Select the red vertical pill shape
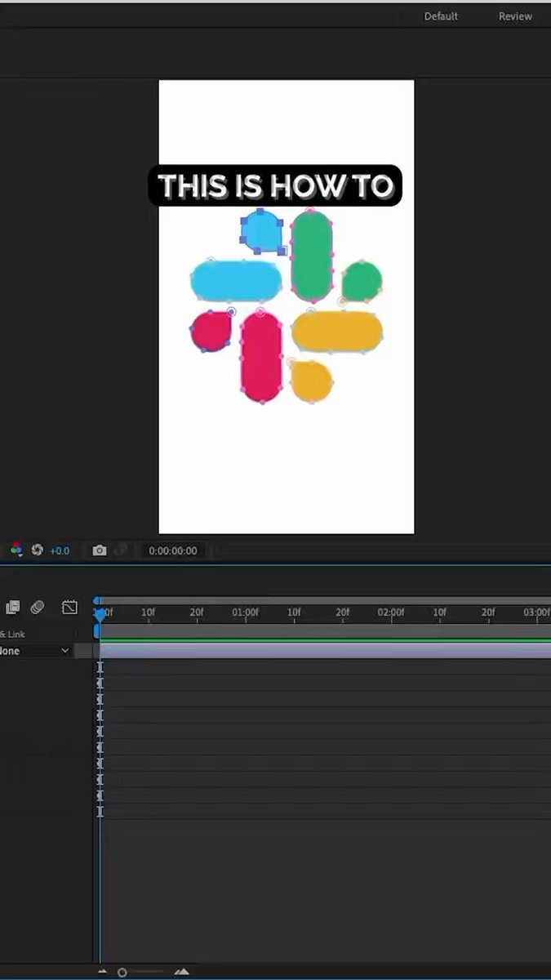The height and width of the screenshot is (980, 551). point(261,356)
